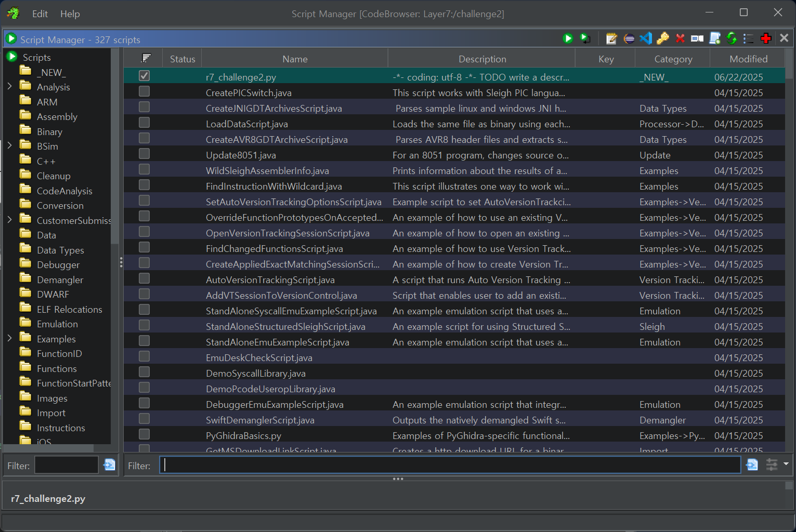796x532 pixels.
Task: Select the DebuggerEmuExampleScript.java row
Action: pyautogui.click(x=454, y=404)
